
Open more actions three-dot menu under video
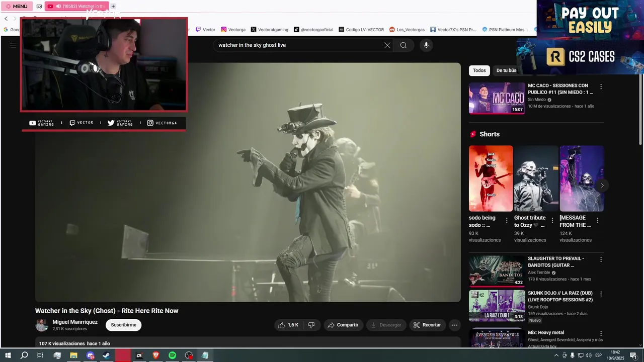coord(455,325)
